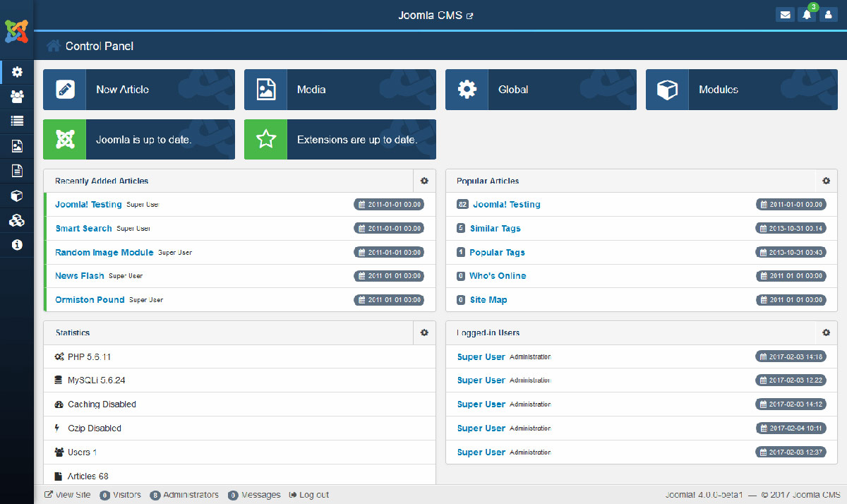The height and width of the screenshot is (504, 847).
Task: Click Visitors count in status bar
Action: click(x=121, y=495)
